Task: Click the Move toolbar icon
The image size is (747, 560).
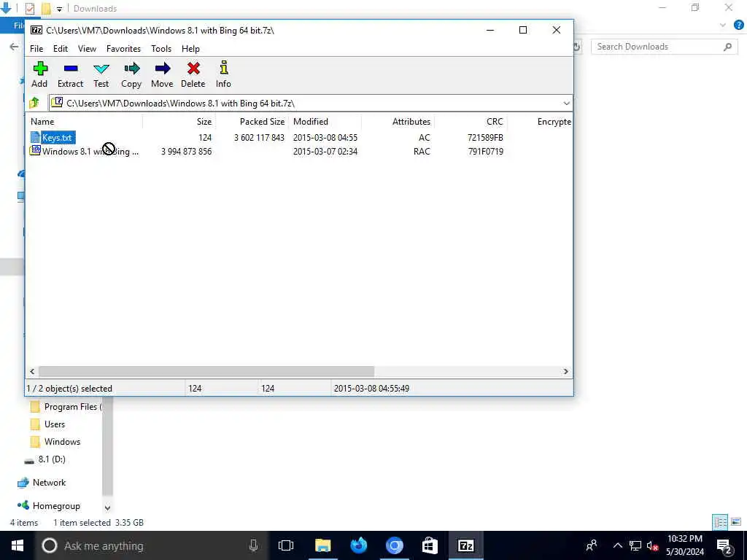Action: pos(163,69)
